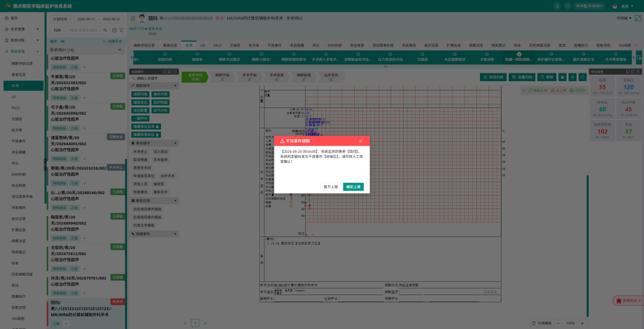Show more tabs via the ellipsis

pos(636,45)
